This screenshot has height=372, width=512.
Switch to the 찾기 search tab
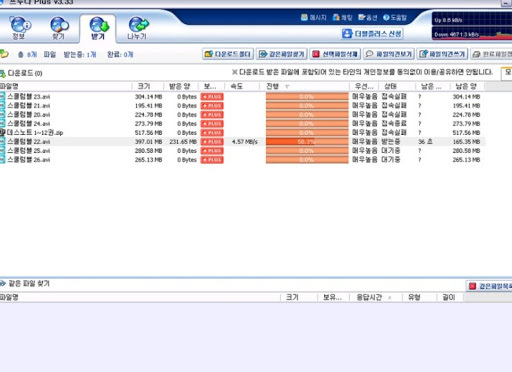click(x=59, y=28)
